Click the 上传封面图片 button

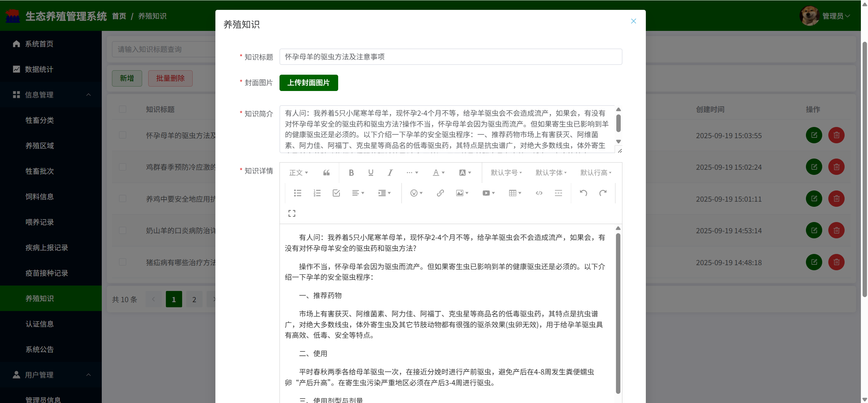[308, 83]
